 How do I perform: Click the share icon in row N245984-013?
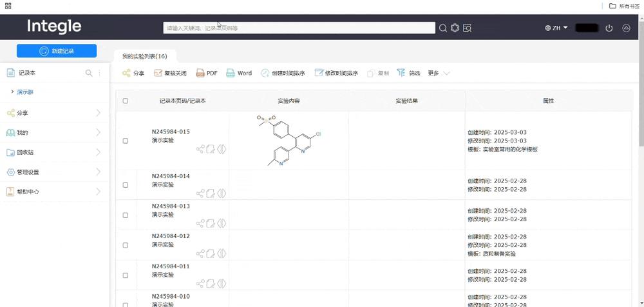tap(200, 223)
